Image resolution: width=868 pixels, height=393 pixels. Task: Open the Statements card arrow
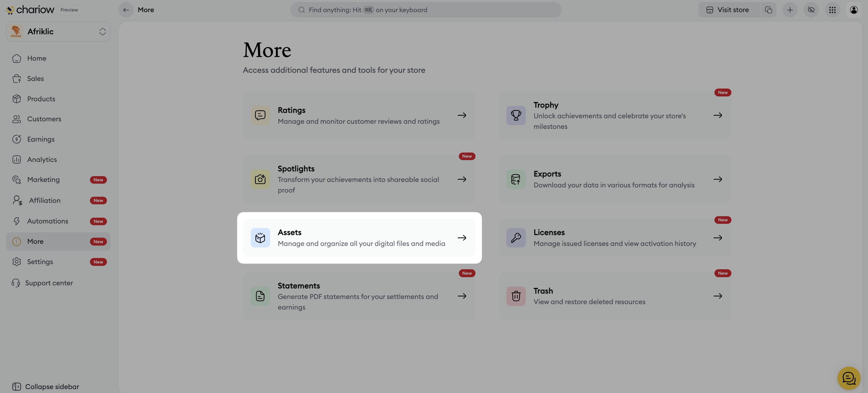pos(462,296)
